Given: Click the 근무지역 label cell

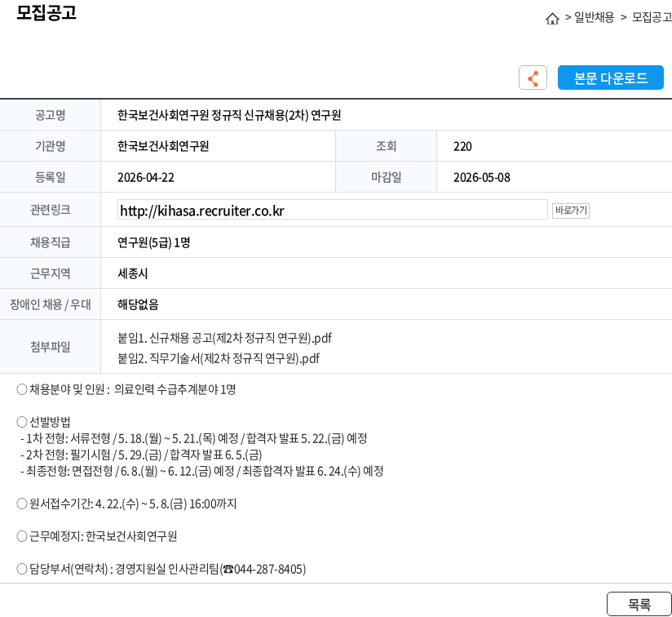Looking at the screenshot, I should point(50,273).
